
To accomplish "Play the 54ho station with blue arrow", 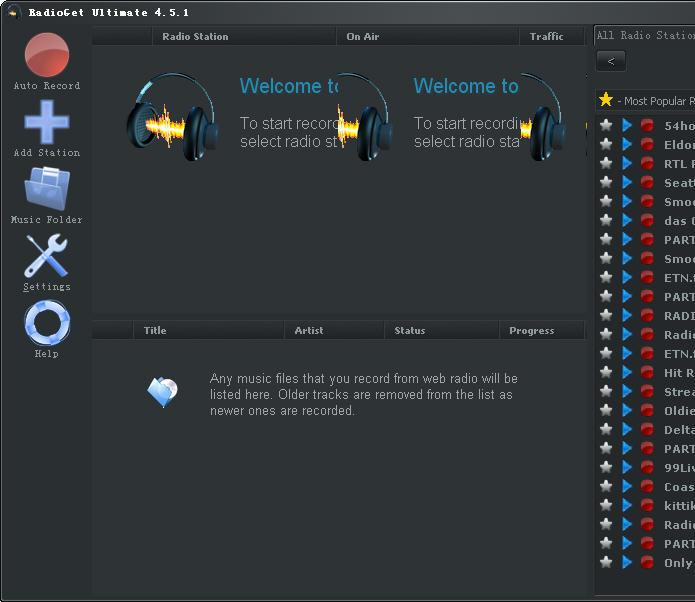I will [627, 126].
